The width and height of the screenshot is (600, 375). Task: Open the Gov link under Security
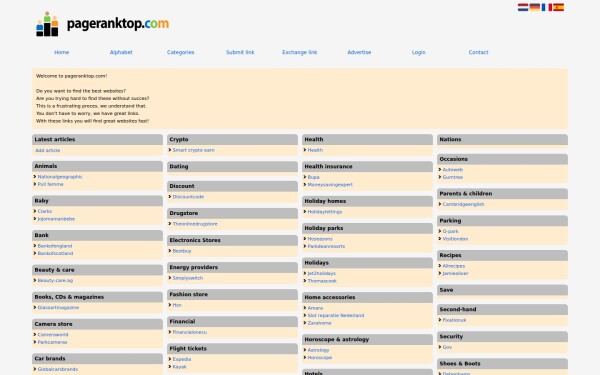coord(447,347)
